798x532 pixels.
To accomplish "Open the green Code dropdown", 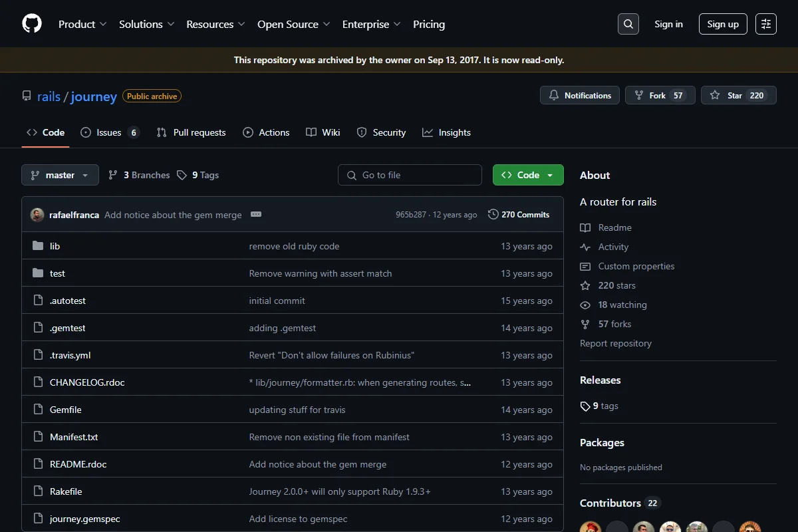I will click(528, 175).
